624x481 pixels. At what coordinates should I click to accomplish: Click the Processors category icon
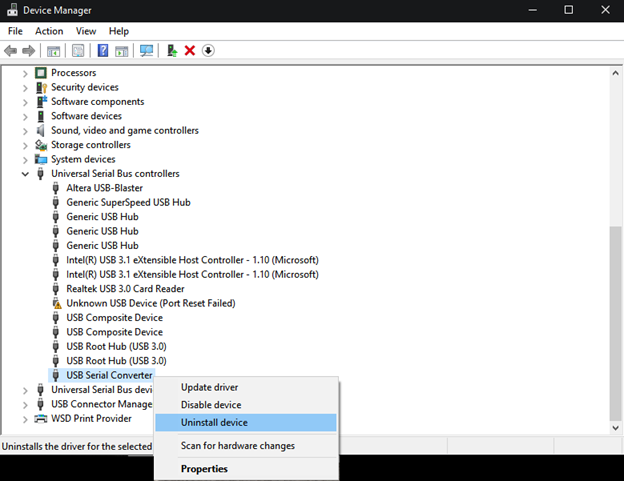click(41, 73)
